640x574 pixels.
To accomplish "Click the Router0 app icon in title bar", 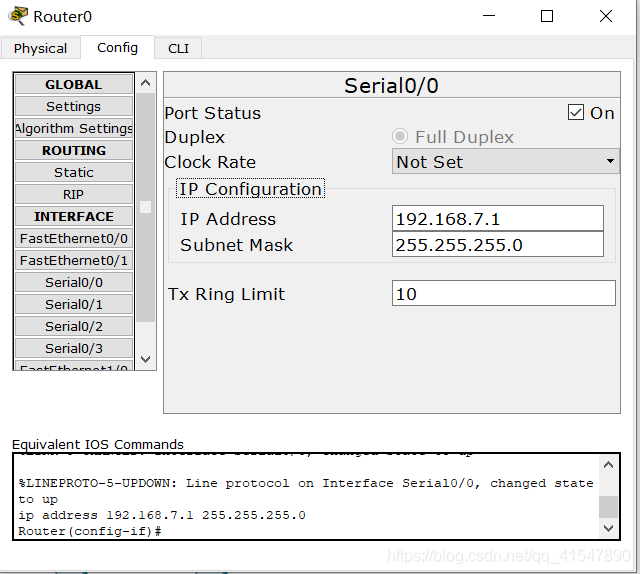I will 18,16.
